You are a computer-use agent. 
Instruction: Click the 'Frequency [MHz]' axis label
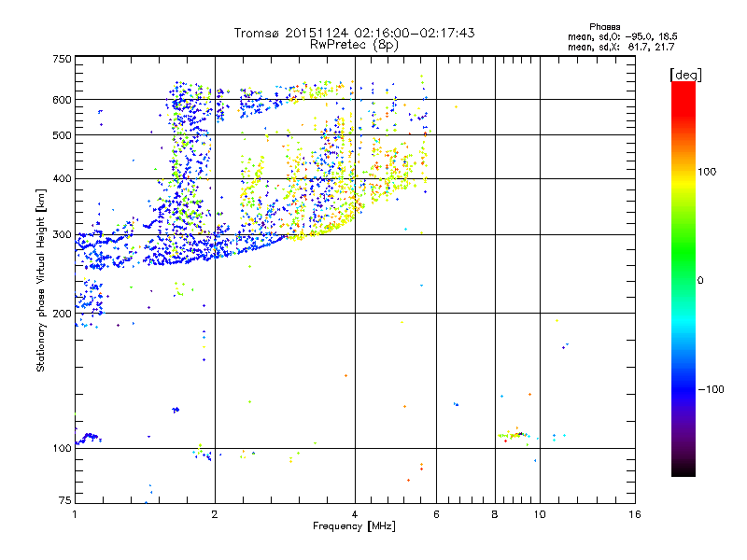pos(354,526)
